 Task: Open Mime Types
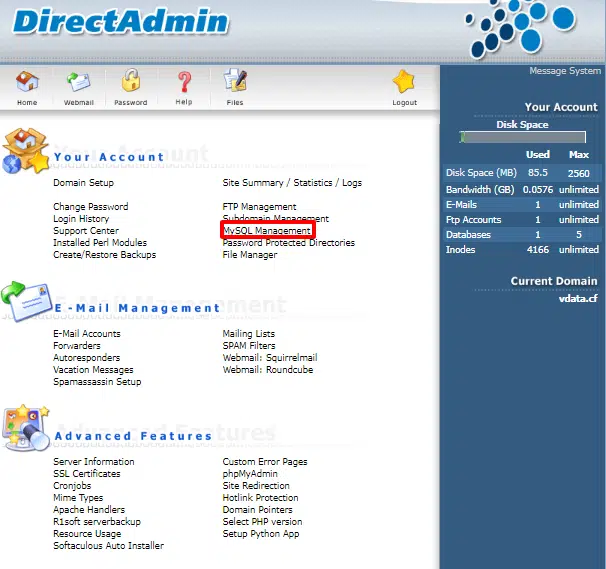(78, 497)
